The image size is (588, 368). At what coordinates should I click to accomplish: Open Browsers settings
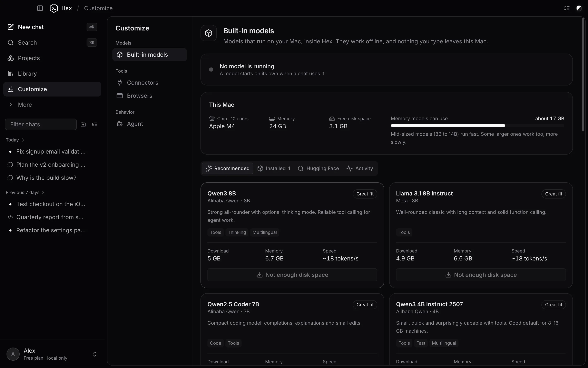(149, 96)
